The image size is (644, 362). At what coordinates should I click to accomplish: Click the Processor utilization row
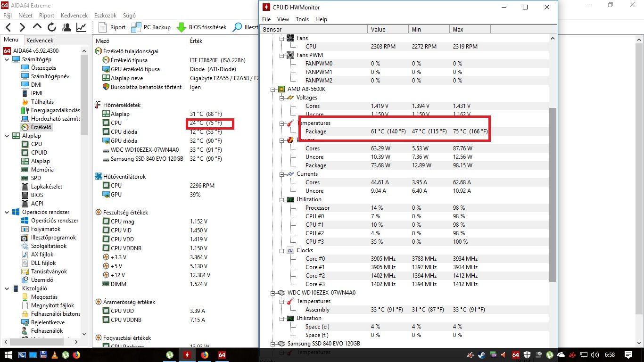404,208
